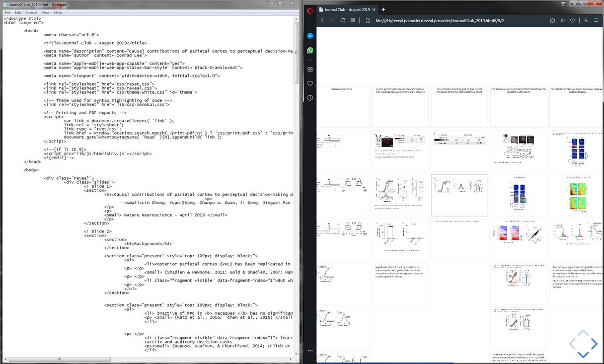Screen dimensions: 604x364
Task: Open the Help menu in Notepad
Action: (58, 12)
